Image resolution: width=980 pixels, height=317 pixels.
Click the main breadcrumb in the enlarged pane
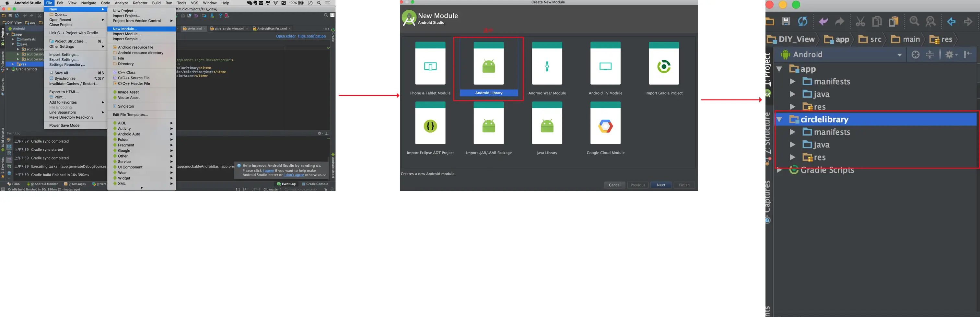coord(905,39)
